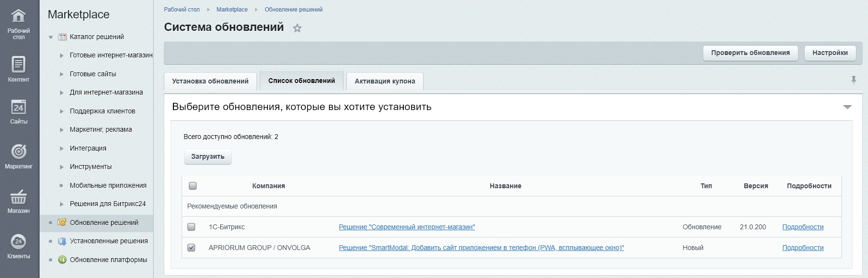Viewport: 868px width, 278px height.
Task: Toggle the select-all checkbox in table header
Action: (x=193, y=186)
